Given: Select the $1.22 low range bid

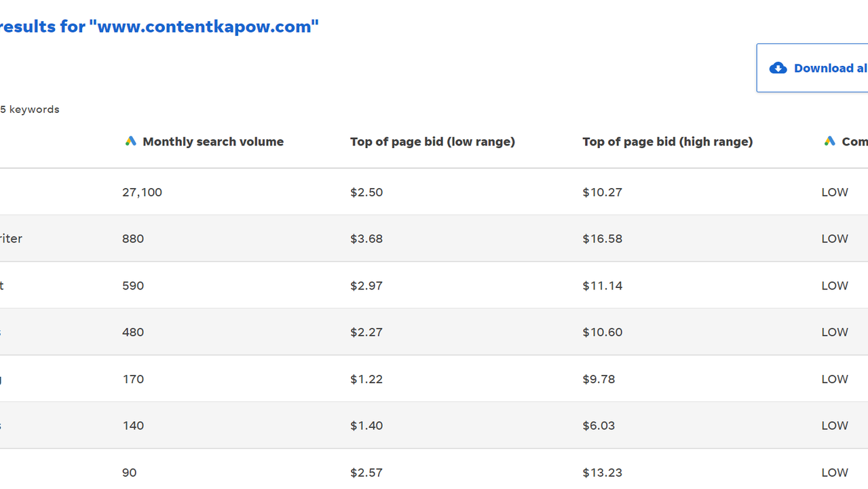Looking at the screenshot, I should (x=366, y=379).
